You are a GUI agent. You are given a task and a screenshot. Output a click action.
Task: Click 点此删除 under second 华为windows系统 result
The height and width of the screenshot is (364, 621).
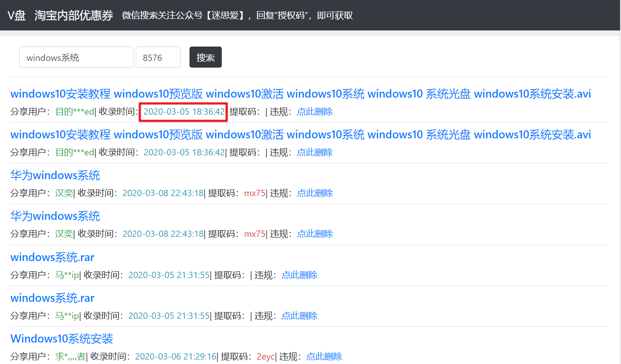click(x=315, y=234)
